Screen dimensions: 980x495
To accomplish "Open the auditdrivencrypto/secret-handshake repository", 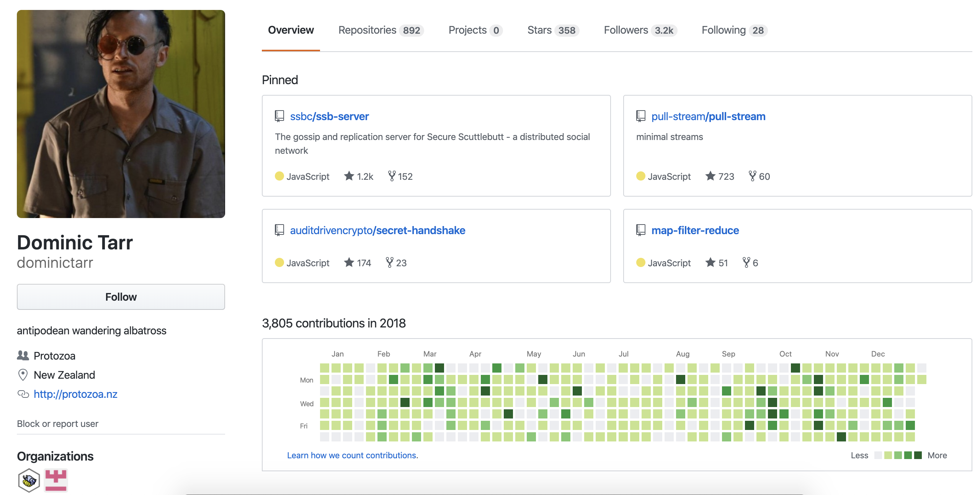I will point(377,230).
